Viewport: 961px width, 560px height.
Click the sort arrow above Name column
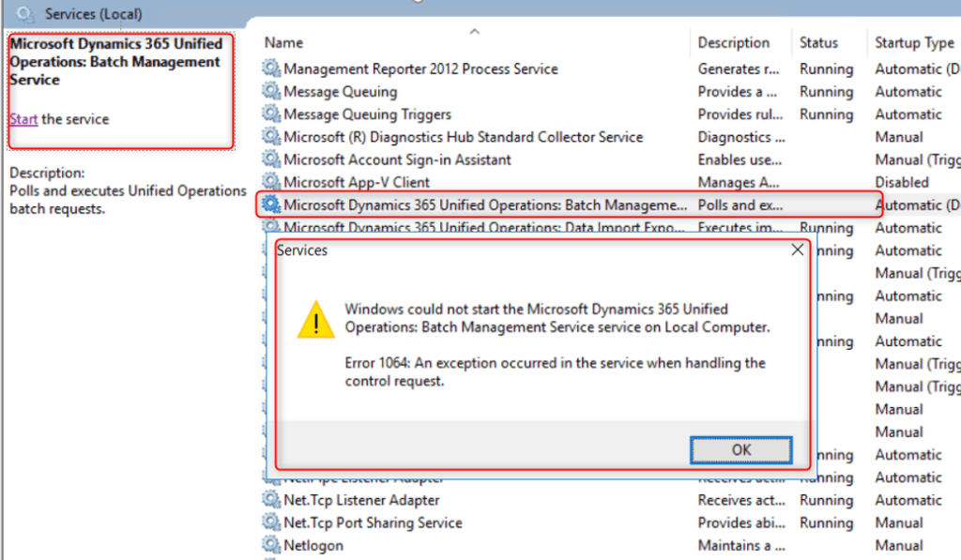(x=474, y=31)
